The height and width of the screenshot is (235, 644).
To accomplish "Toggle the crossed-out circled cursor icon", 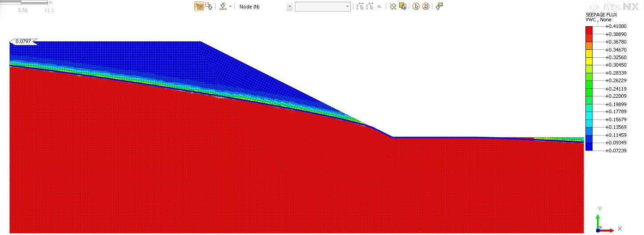I will pos(426,7).
